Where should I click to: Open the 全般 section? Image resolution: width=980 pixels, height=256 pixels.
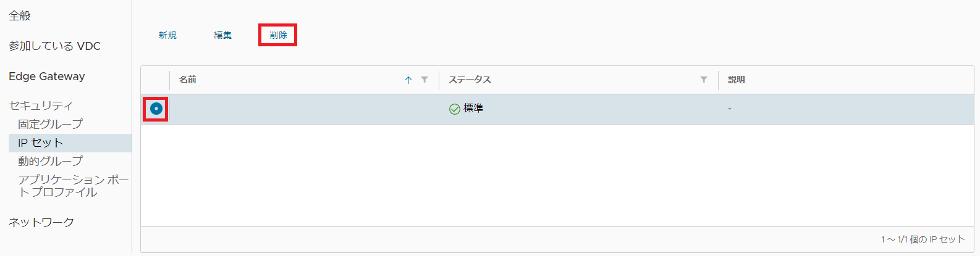20,15
